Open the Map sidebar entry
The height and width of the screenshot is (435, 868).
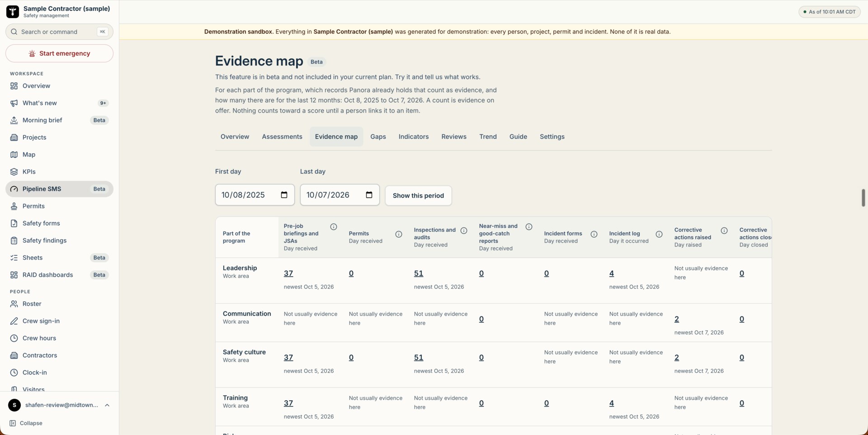point(59,155)
